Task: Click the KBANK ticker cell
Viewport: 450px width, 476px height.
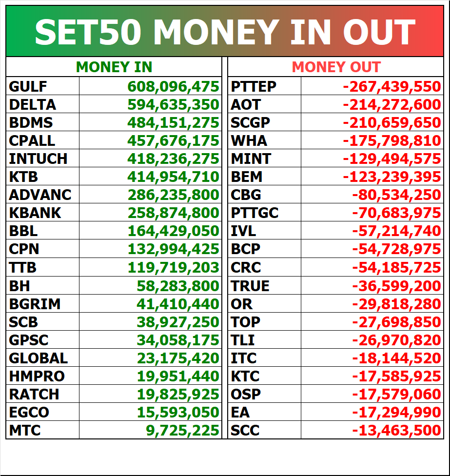Action: click(42, 213)
